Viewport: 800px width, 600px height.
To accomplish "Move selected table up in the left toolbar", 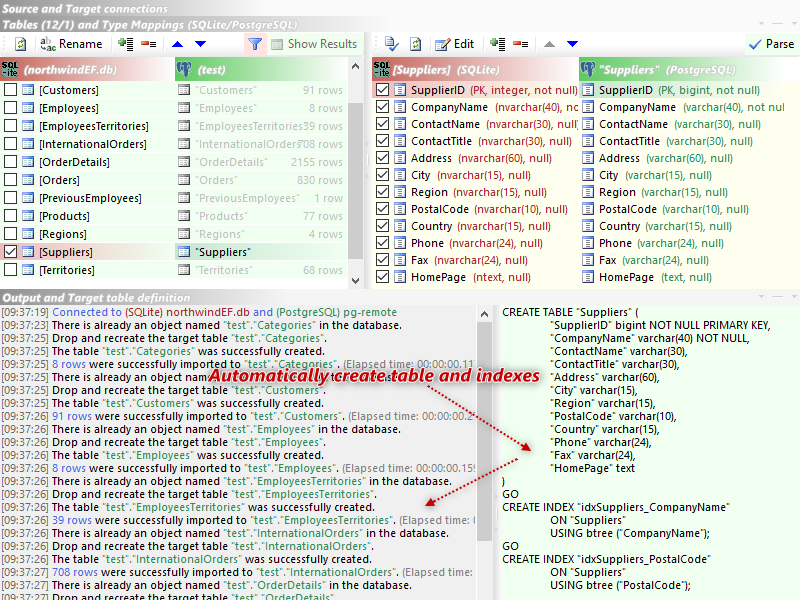I will pyautogui.click(x=178, y=44).
